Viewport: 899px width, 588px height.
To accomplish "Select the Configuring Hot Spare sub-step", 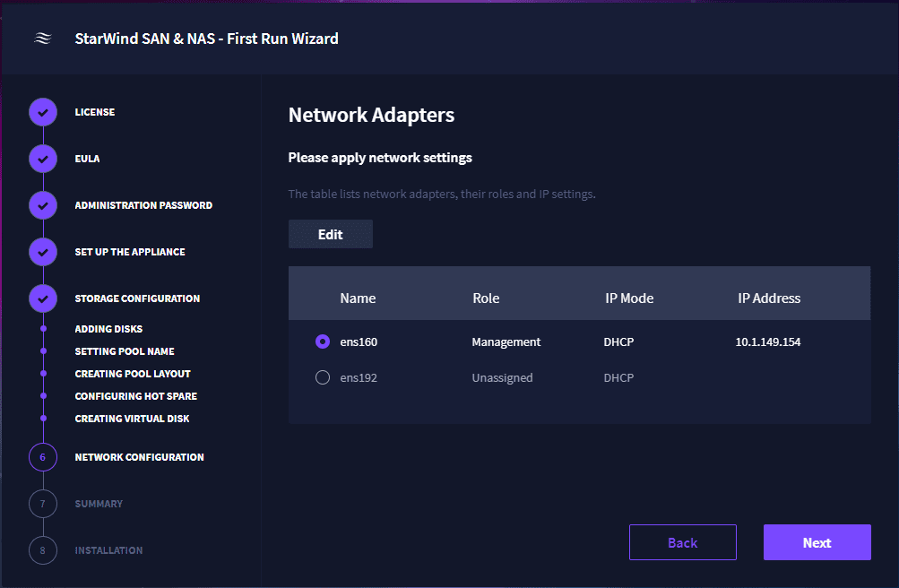I will click(136, 396).
